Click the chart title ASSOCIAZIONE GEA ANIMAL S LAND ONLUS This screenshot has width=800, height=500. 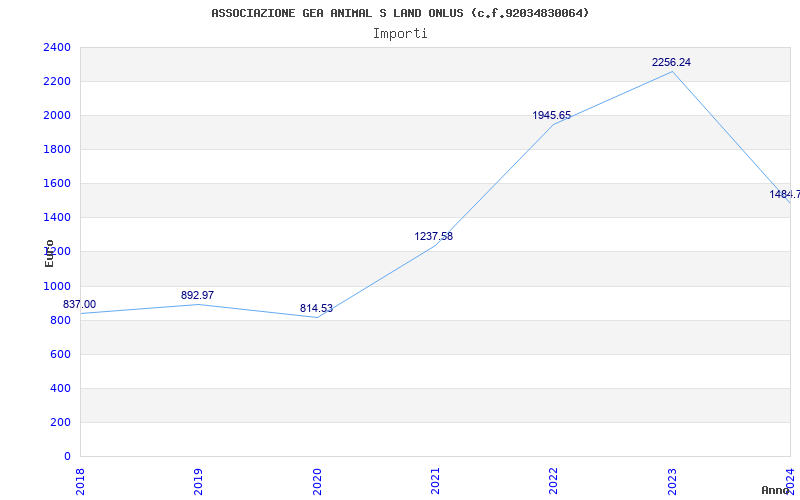(x=400, y=13)
